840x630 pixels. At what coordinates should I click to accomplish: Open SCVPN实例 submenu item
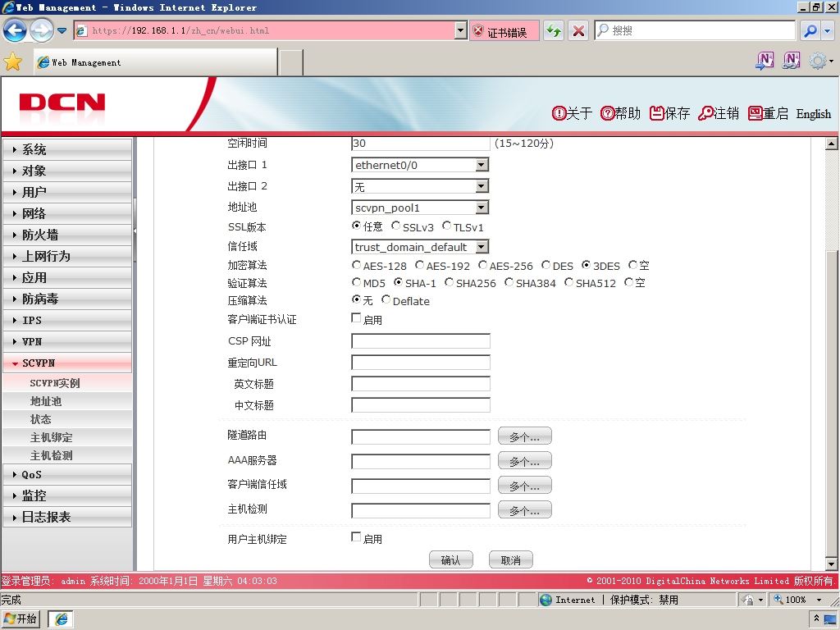click(x=67, y=383)
